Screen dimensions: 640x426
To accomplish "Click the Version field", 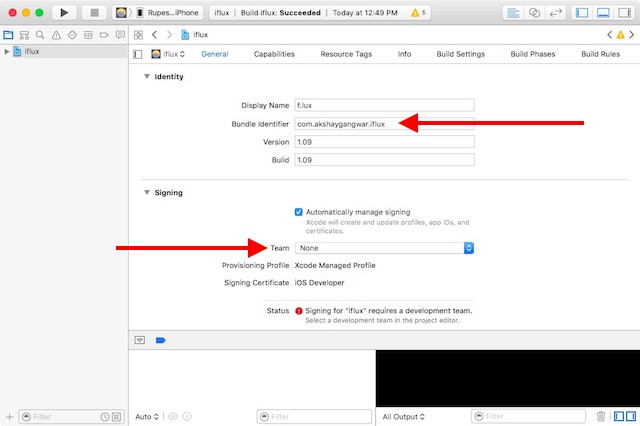I will pyautogui.click(x=384, y=142).
